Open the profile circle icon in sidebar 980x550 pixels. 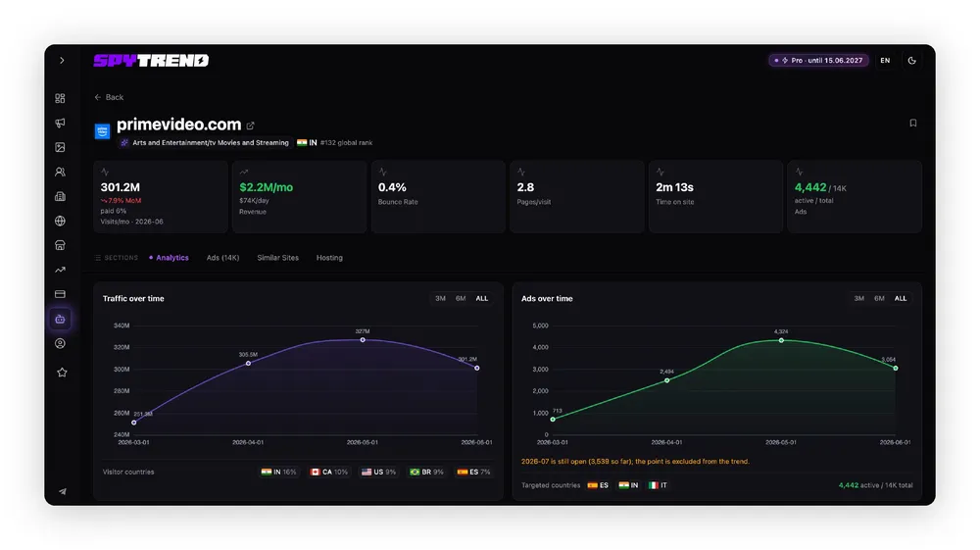click(60, 344)
